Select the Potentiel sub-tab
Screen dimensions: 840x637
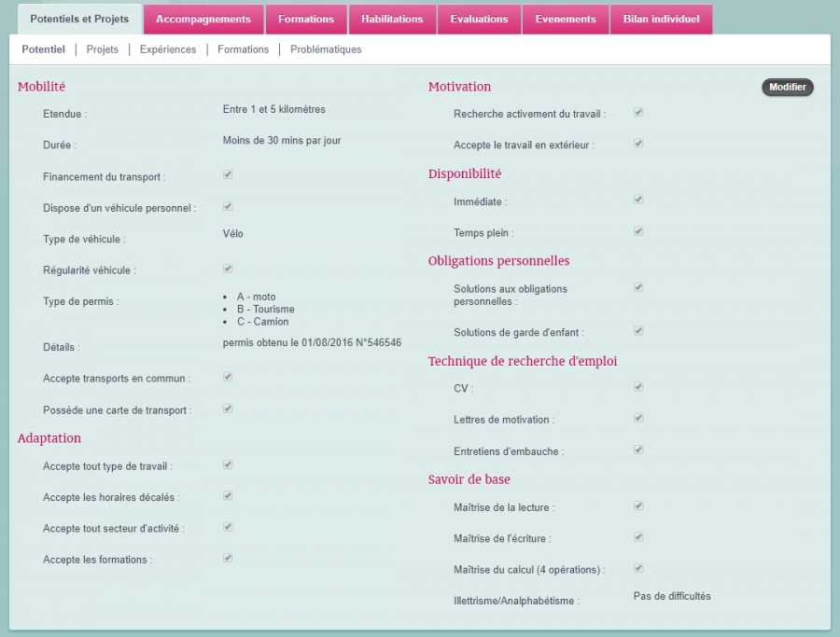(44, 49)
